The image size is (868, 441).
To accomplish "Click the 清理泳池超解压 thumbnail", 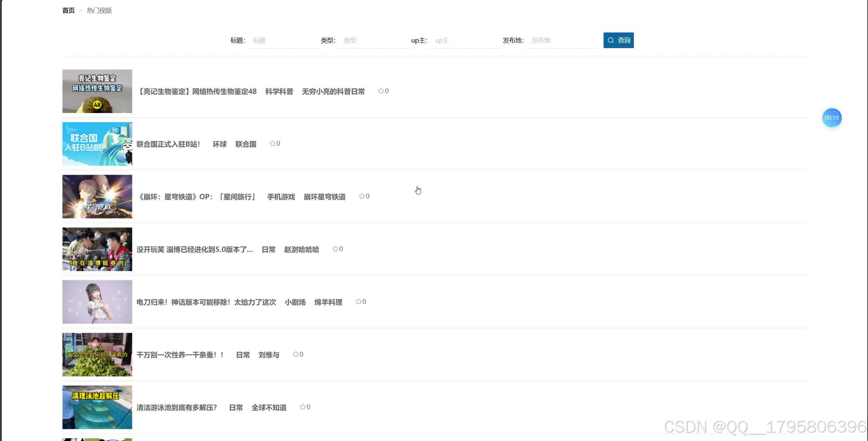I will 97,407.
